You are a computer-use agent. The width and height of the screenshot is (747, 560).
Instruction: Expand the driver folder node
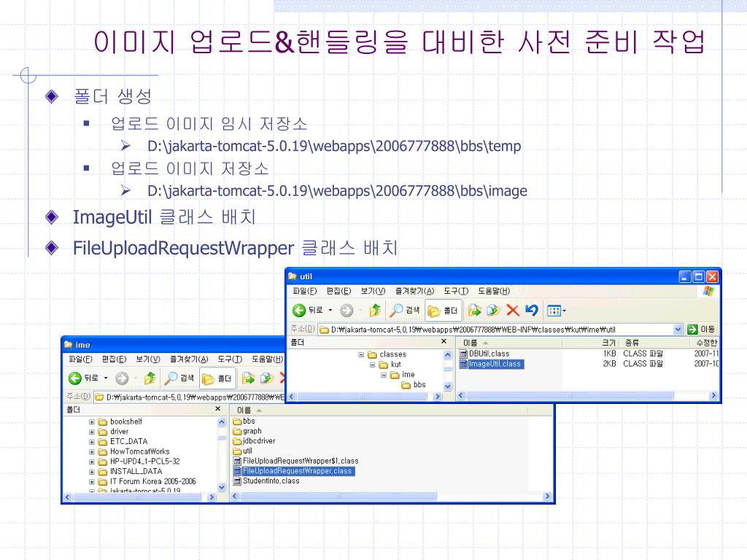pyautogui.click(x=91, y=432)
